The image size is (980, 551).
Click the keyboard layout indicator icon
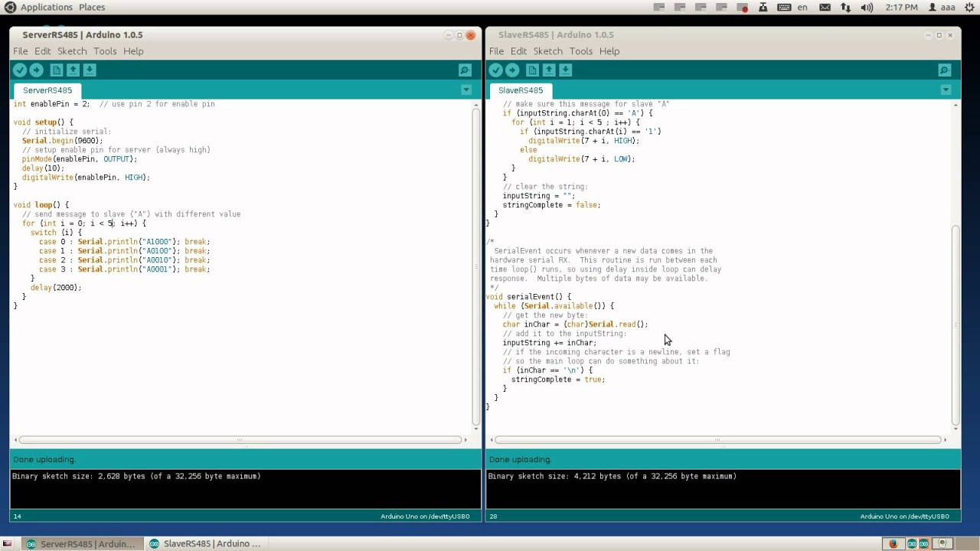click(784, 8)
